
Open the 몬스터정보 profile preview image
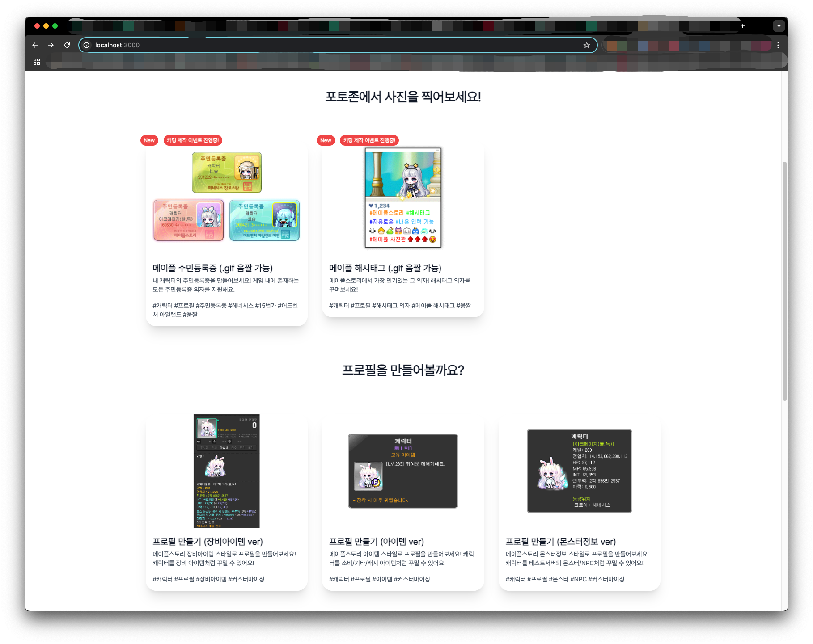(x=580, y=471)
